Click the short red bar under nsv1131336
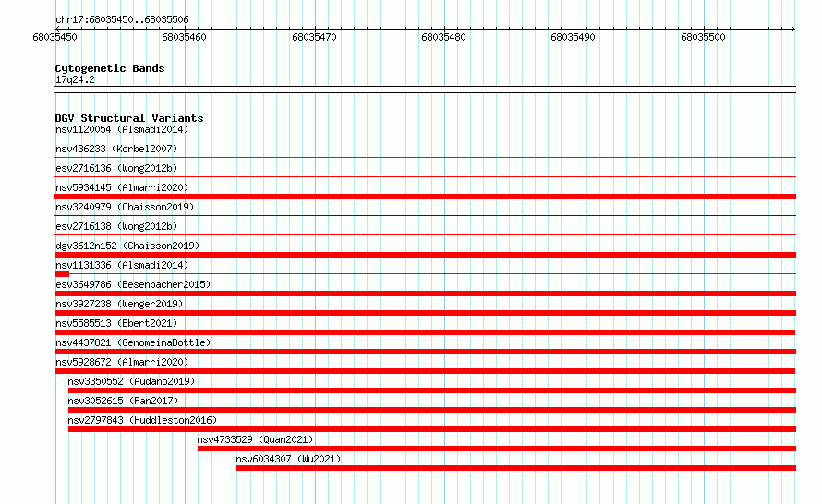The height and width of the screenshot is (504, 822). [x=62, y=274]
